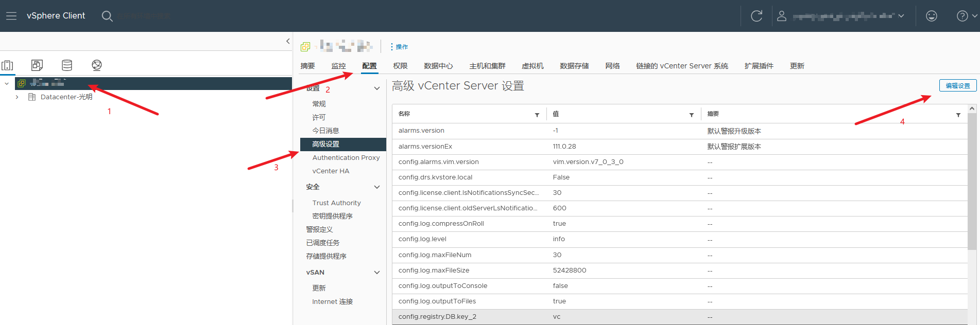Viewport: 980px width, 325px height.
Task: Click the vSphere Client title
Action: tap(56, 16)
